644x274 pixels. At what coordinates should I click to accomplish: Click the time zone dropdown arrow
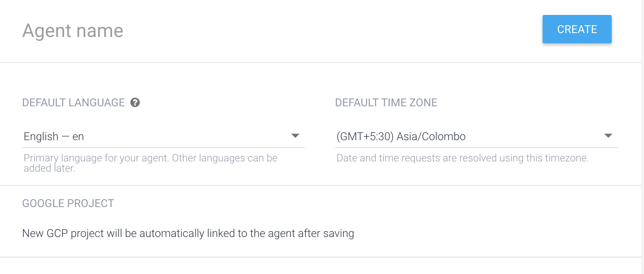pyautogui.click(x=608, y=136)
